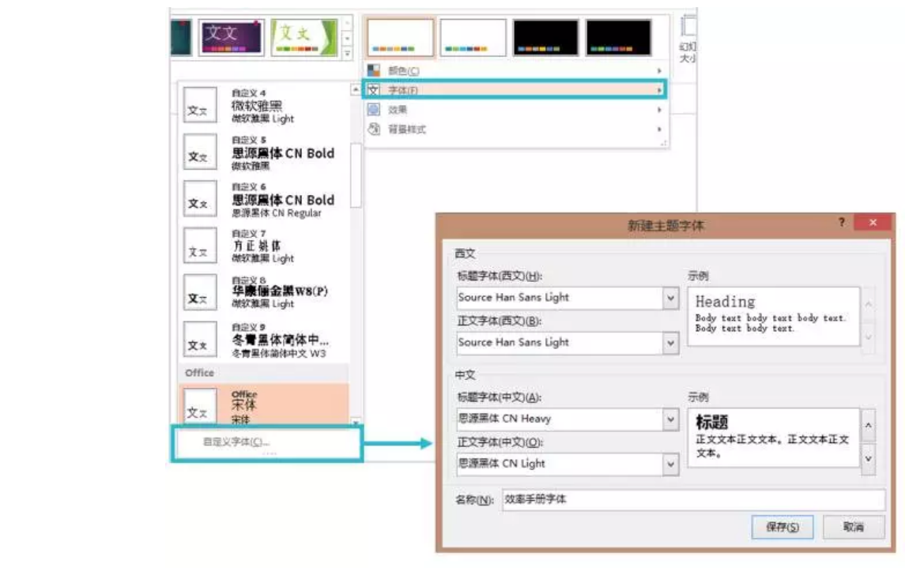Click the font list scrollbar thumb
Image resolution: width=924 pixels, height=579 pixels.
pyautogui.click(x=356, y=175)
